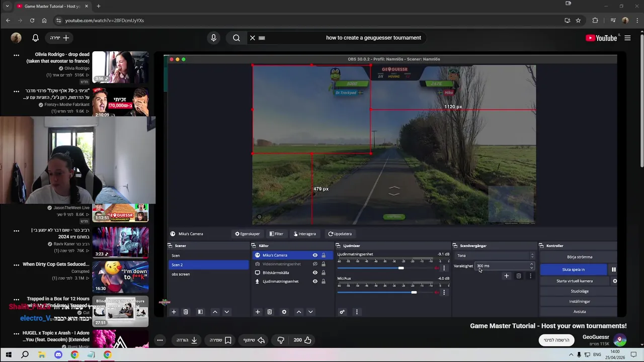Open the Scenövergångar three-dot options menu

pos(530,276)
